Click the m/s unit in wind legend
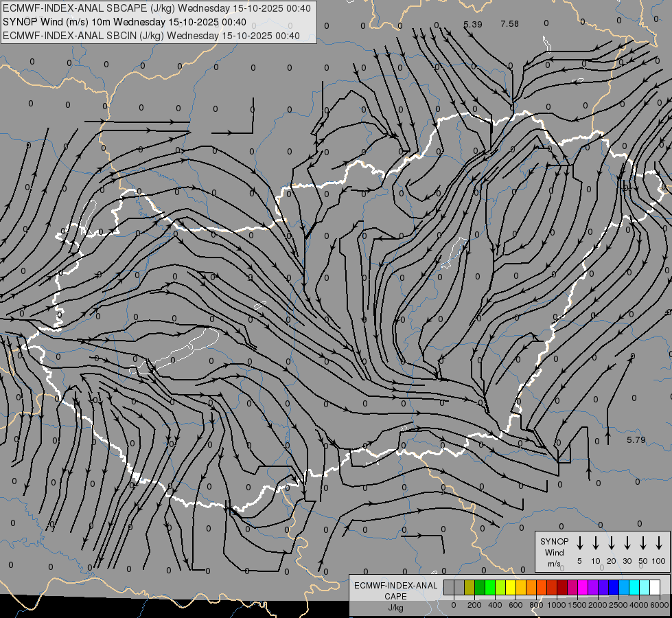The width and height of the screenshot is (672, 618). (x=554, y=564)
